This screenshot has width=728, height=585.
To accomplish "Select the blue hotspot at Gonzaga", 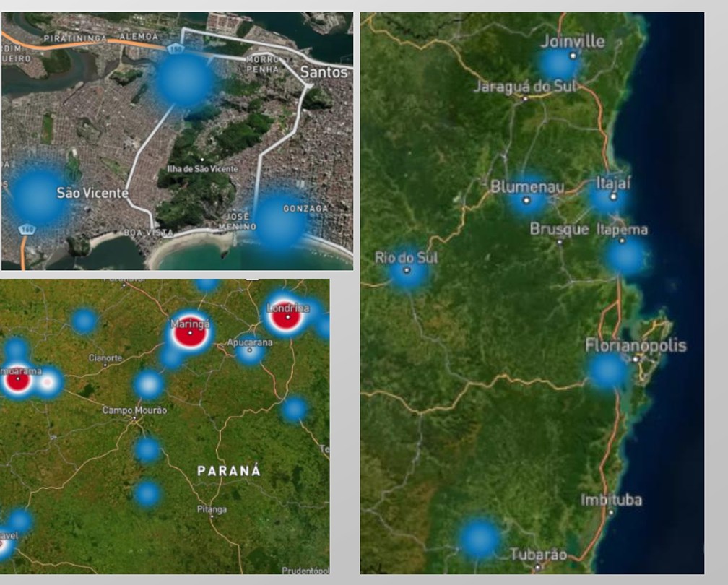I will (x=280, y=222).
